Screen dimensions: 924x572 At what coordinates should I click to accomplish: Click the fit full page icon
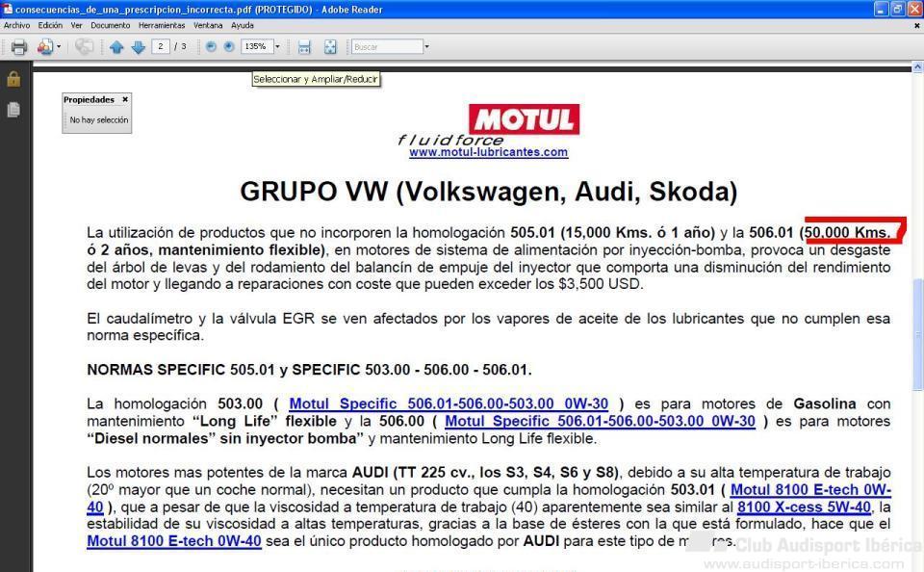point(330,47)
